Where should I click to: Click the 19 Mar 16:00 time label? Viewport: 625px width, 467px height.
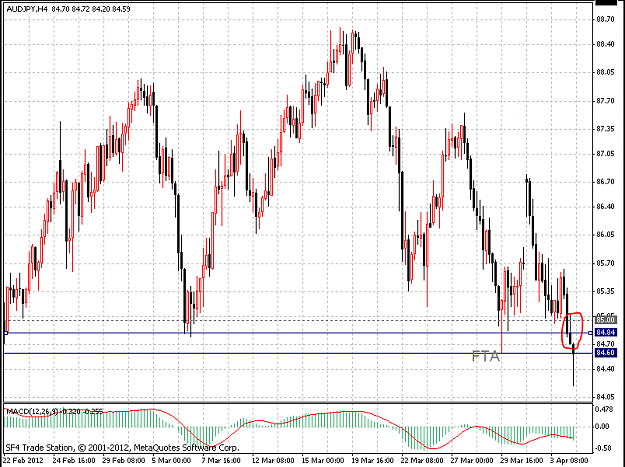373,461
